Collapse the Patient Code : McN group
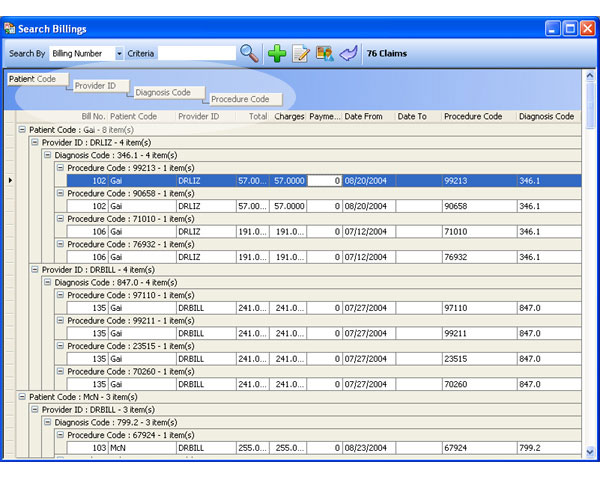The height and width of the screenshot is (479, 600). 22,397
